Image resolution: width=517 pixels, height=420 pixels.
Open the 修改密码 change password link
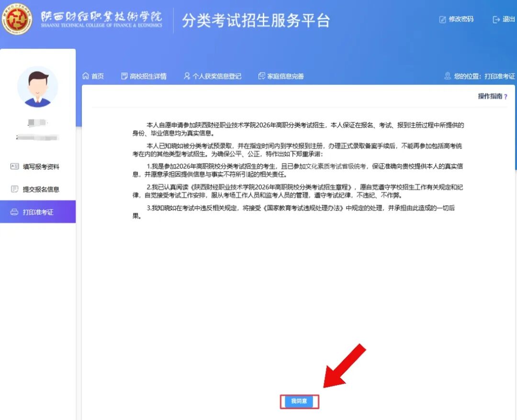[x=461, y=20]
